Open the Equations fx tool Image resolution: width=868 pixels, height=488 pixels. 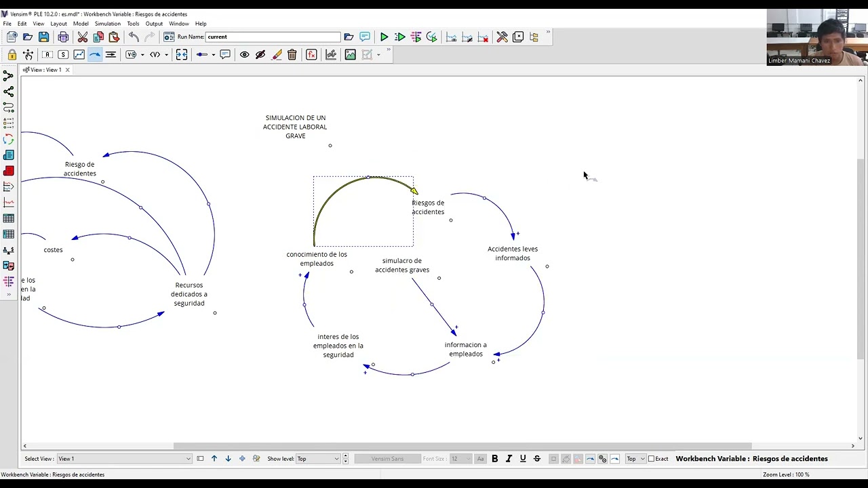click(311, 55)
